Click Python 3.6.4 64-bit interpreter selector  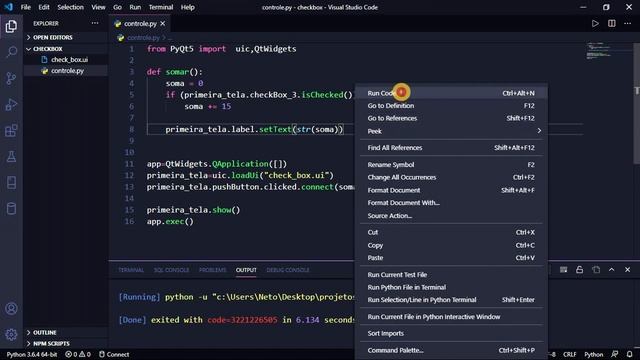[x=31, y=354]
